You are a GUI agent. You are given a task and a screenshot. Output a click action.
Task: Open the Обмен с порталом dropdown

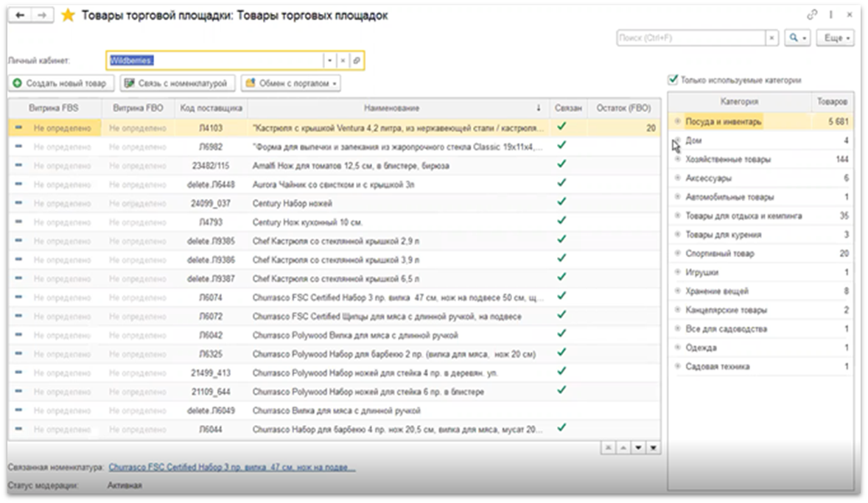(290, 83)
